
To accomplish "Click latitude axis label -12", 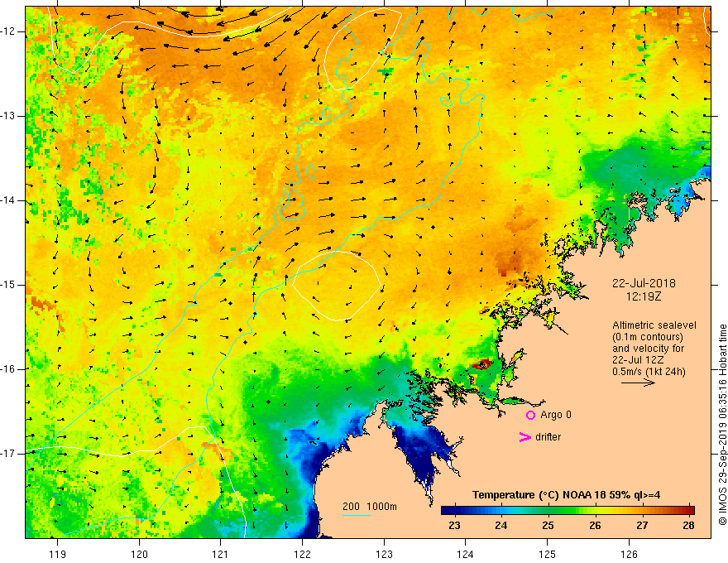I will click(9, 31).
